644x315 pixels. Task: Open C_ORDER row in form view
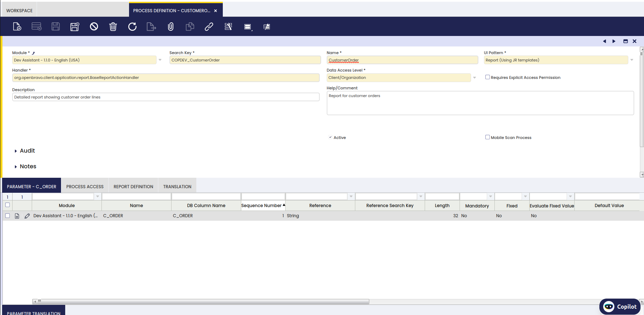click(x=17, y=216)
